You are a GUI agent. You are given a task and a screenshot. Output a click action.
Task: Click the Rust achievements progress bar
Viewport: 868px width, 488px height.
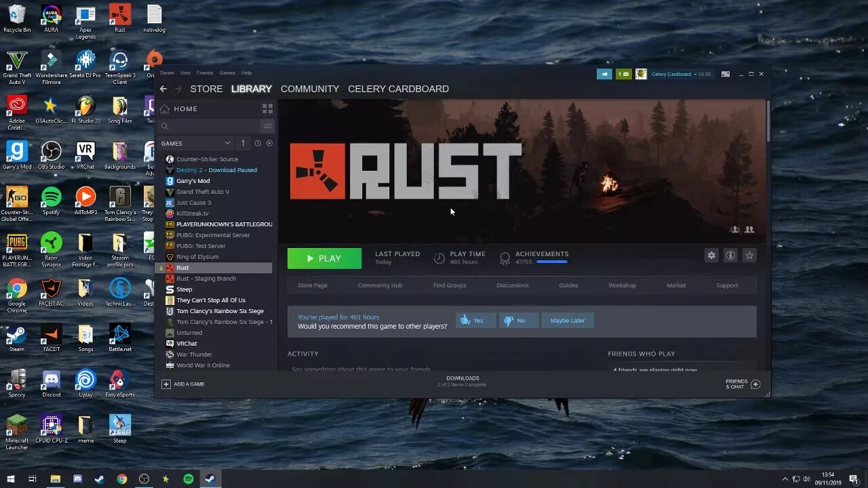(551, 262)
